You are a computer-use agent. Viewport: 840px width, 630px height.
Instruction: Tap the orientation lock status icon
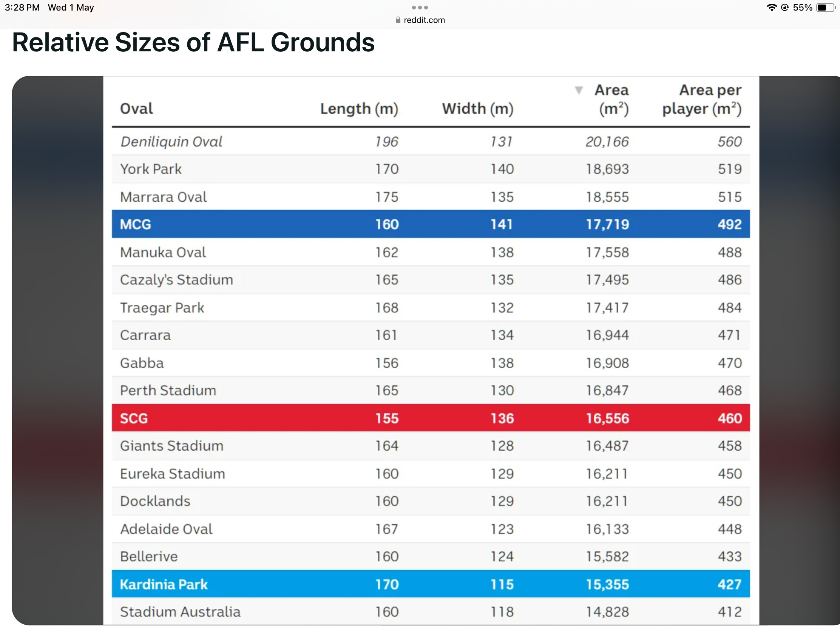point(785,8)
